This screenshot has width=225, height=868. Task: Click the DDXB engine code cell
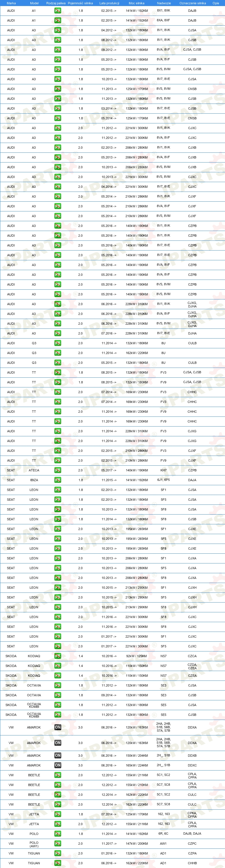[192, 756]
